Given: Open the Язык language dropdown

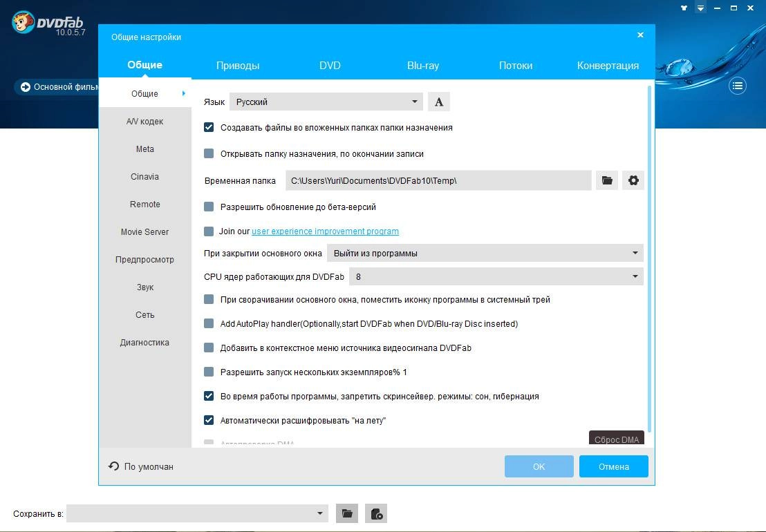Looking at the screenshot, I should tap(326, 102).
